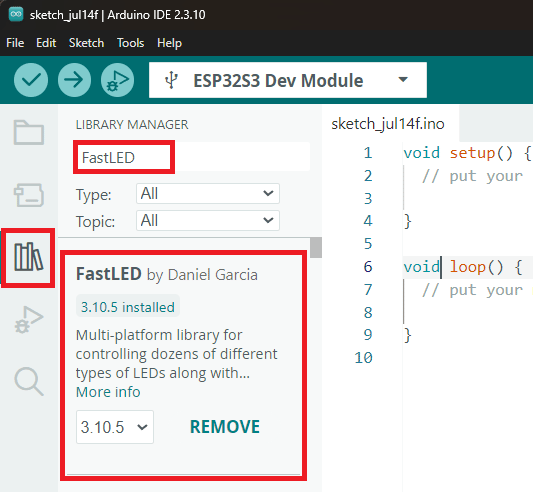This screenshot has height=492, width=533.
Task: Expand the Topic filter dropdown
Action: (208, 220)
